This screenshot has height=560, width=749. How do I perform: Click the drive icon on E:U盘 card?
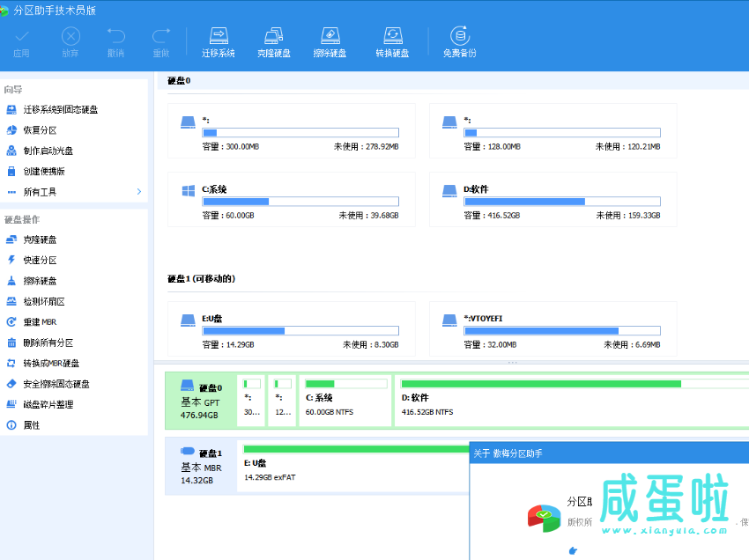[188, 321]
